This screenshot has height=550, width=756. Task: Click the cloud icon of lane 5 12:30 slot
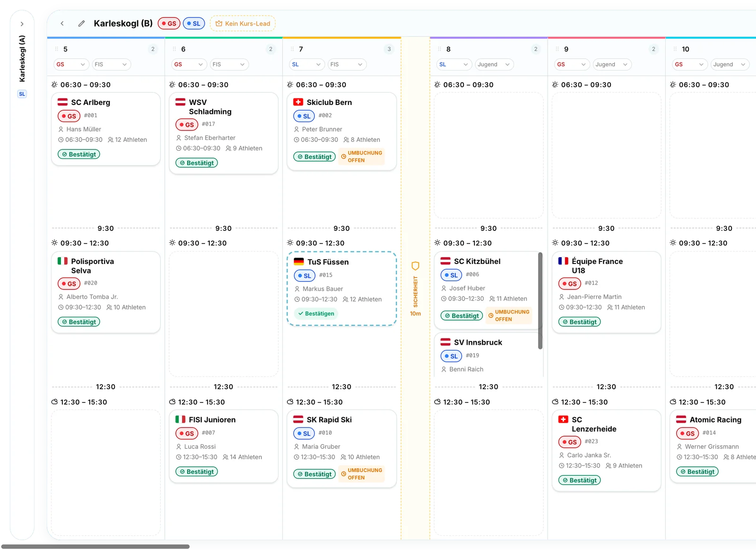pos(54,402)
